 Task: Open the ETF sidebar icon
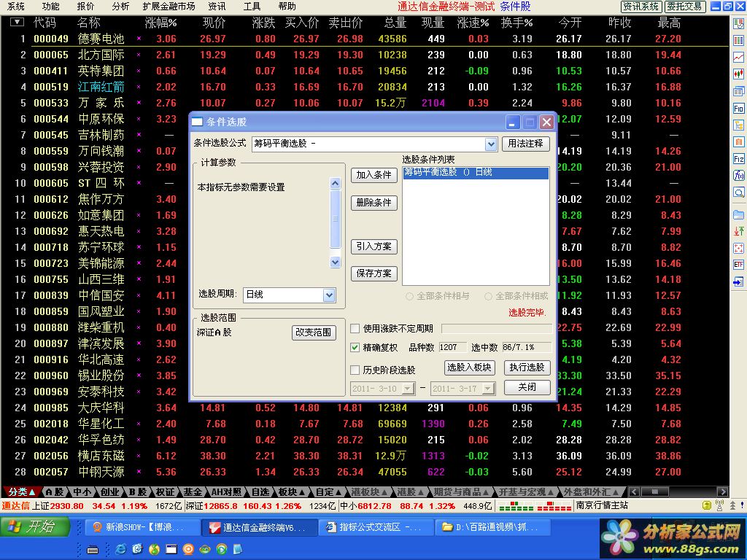point(738,265)
